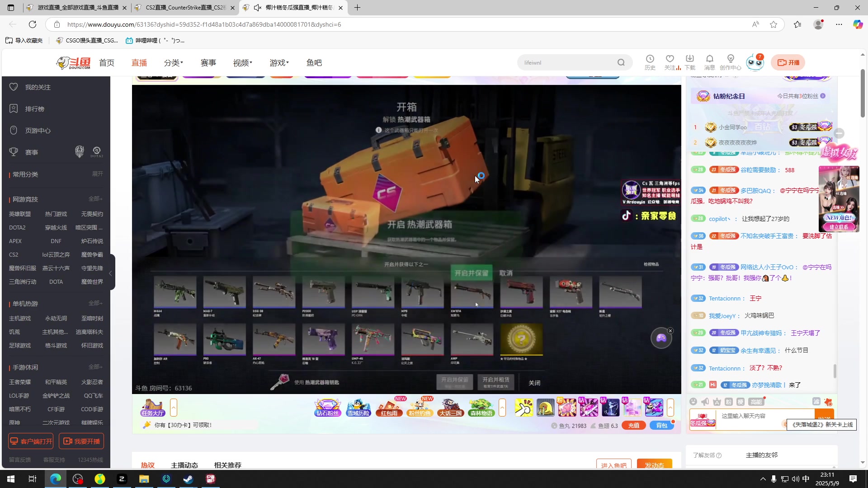This screenshot has height=488, width=868.
Task: Select the 直播 live tab
Action: [139, 63]
